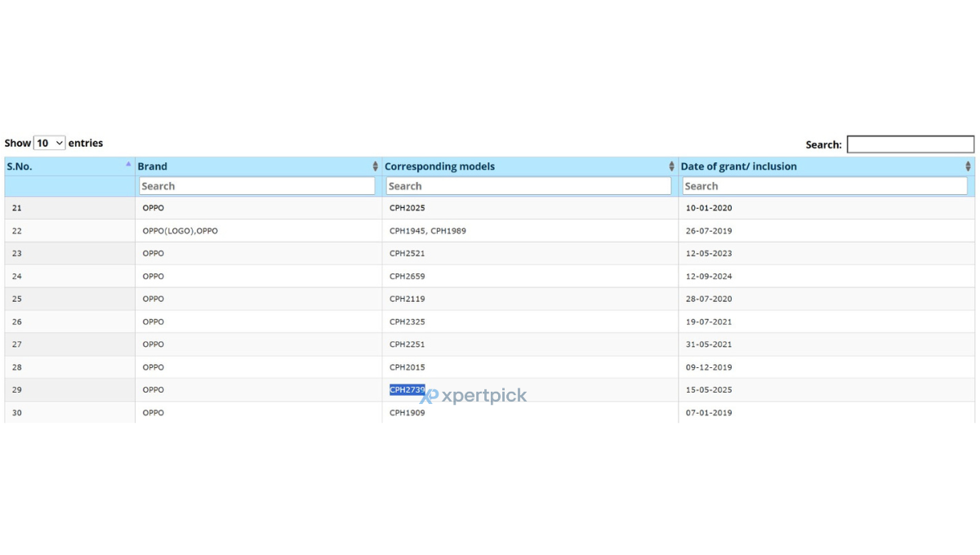The image size is (980, 555).
Task: Click model cell CPH2119
Action: (530, 300)
